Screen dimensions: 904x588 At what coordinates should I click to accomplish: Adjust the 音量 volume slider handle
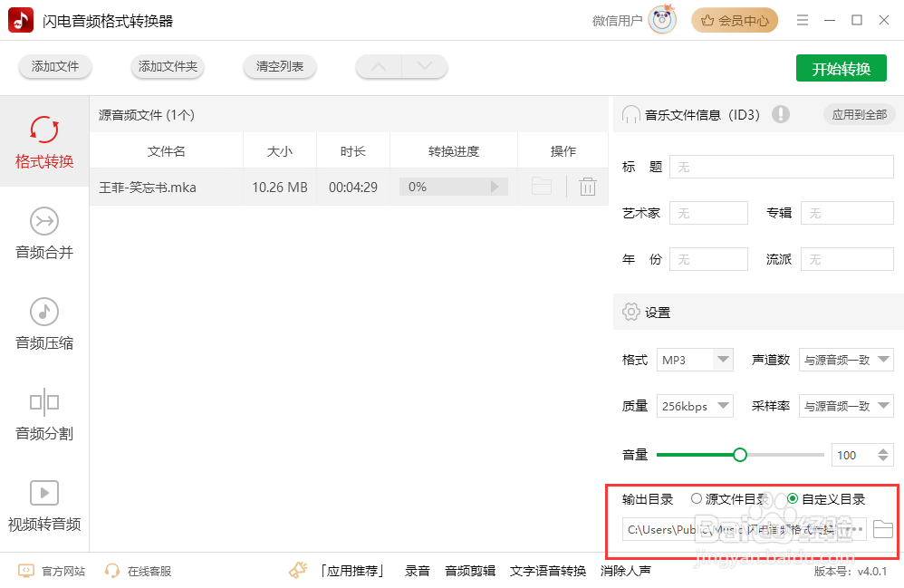tap(740, 455)
